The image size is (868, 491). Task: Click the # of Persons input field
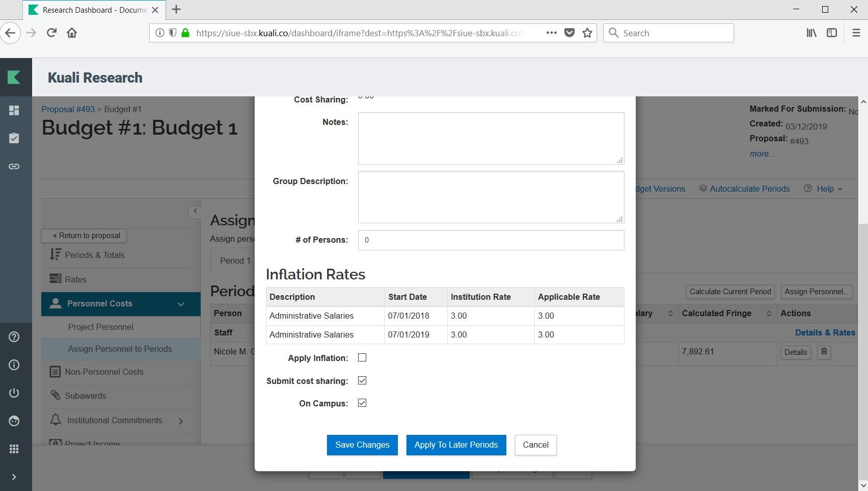click(x=491, y=240)
